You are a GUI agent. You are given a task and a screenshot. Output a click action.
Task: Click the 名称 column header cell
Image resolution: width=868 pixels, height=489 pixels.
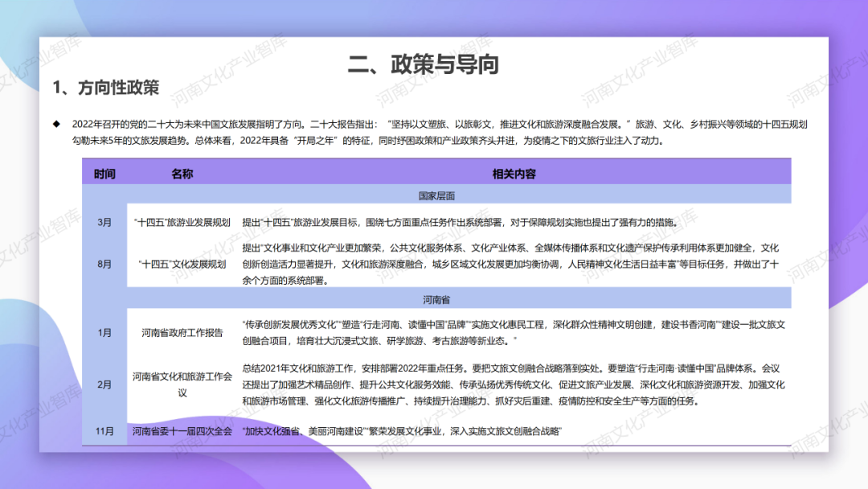[183, 173]
